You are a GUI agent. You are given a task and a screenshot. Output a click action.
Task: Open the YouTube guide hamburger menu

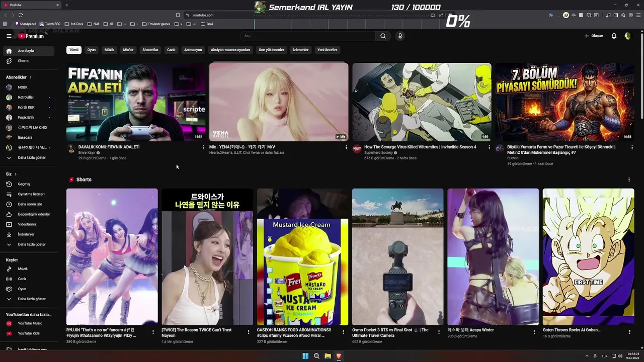tap(9, 36)
